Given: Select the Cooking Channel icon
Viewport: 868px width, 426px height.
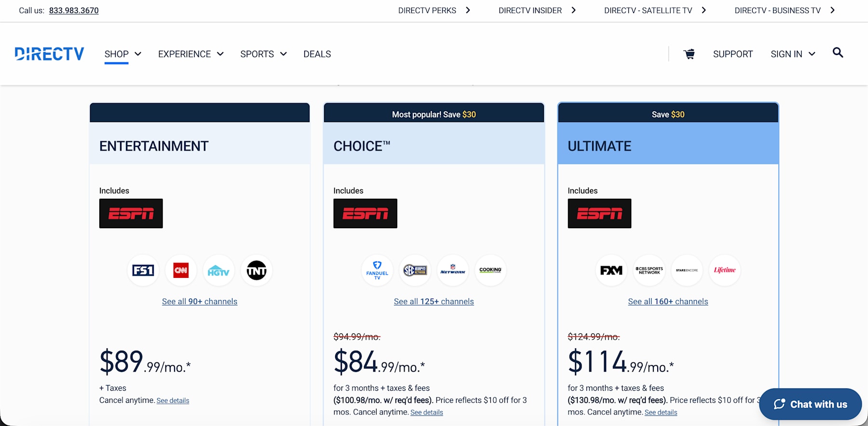Looking at the screenshot, I should coord(490,271).
